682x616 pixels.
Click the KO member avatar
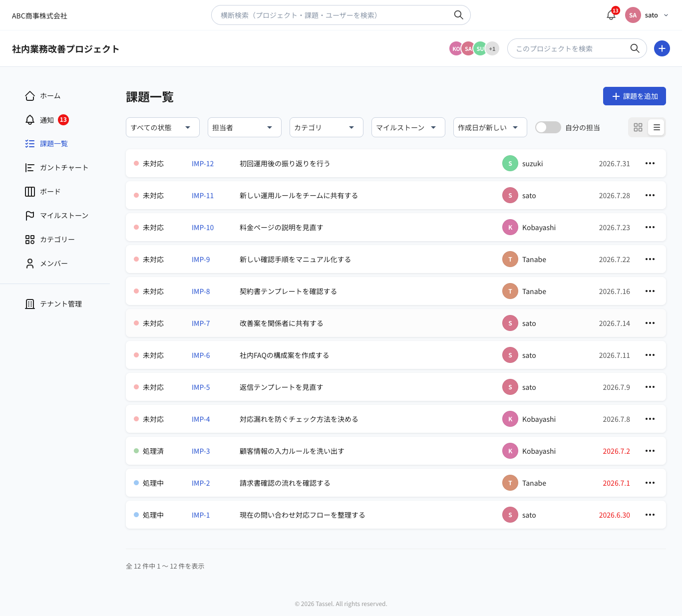(x=455, y=48)
